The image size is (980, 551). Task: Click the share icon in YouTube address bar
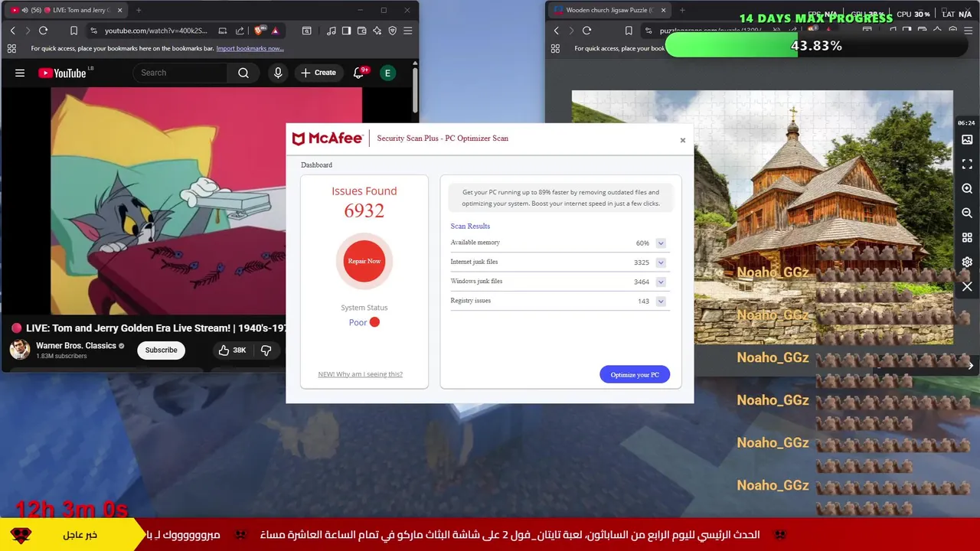click(x=240, y=31)
